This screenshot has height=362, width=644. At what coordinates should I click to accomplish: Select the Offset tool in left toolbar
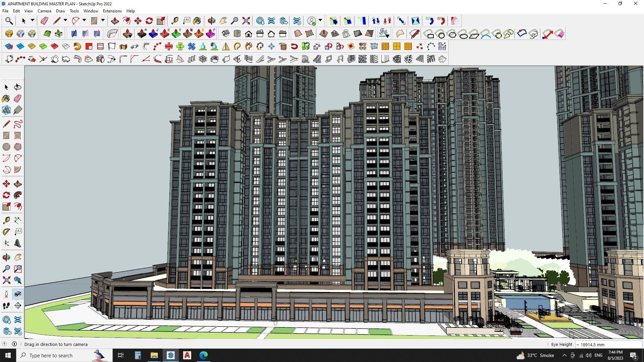point(18,206)
